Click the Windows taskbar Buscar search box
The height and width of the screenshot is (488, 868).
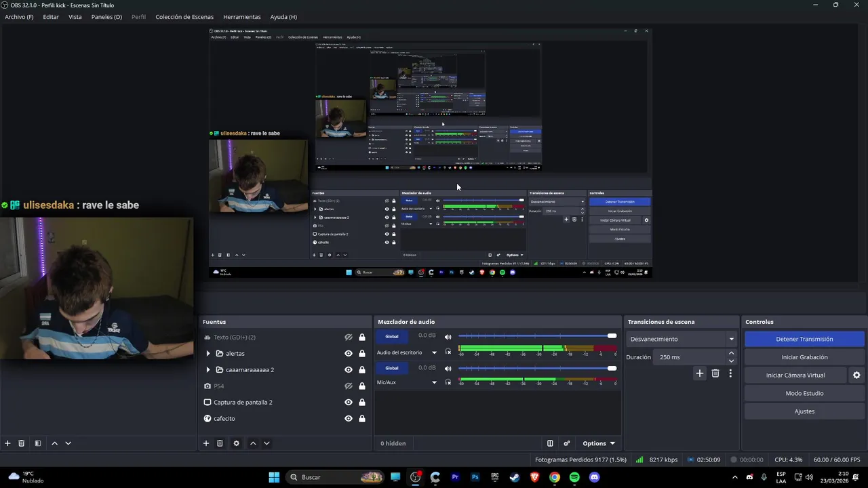point(336,477)
